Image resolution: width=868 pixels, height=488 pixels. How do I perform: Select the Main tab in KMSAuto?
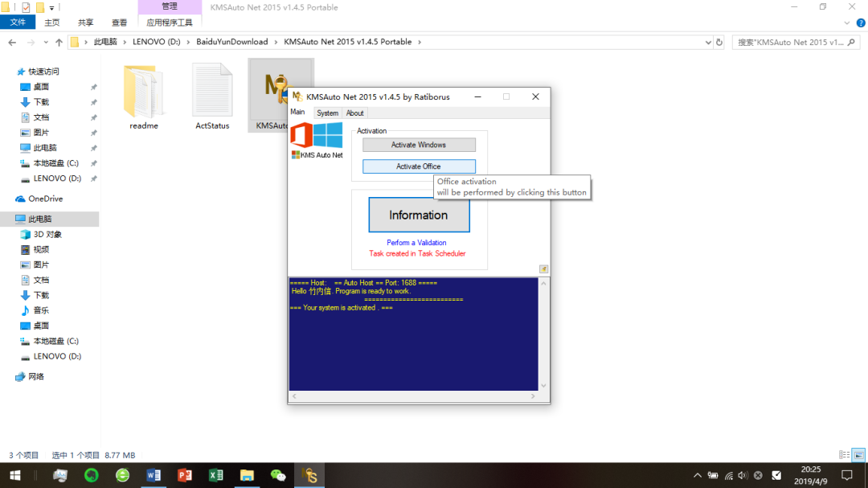point(298,112)
